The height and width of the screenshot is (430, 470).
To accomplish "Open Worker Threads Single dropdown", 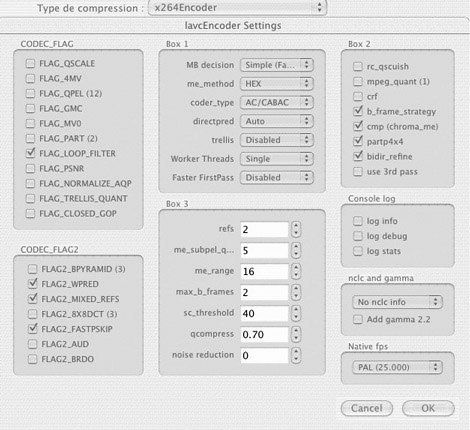I will [x=277, y=159].
